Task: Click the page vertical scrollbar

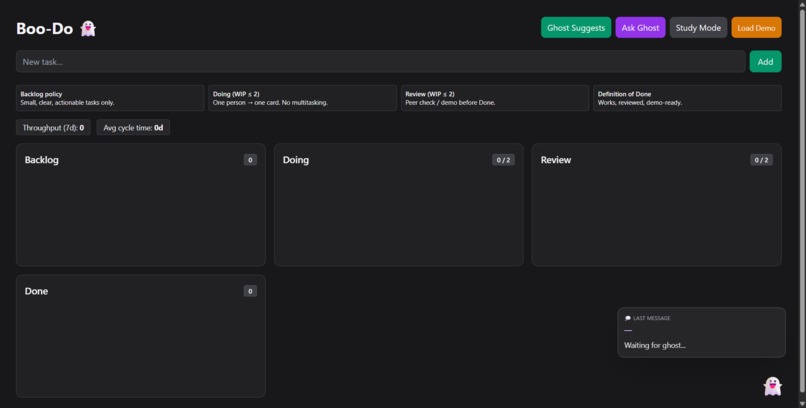Action: click(x=802, y=200)
